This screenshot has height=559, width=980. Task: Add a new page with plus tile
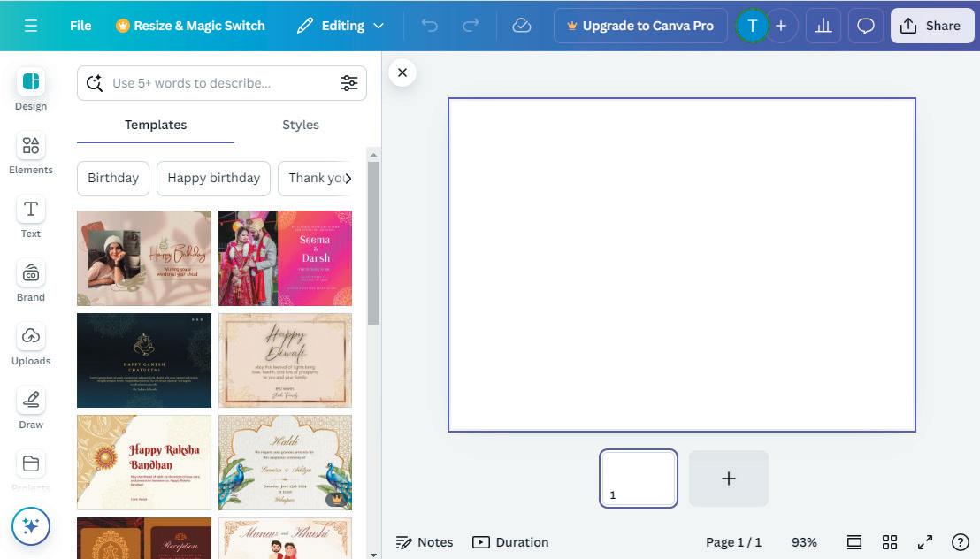[729, 479]
